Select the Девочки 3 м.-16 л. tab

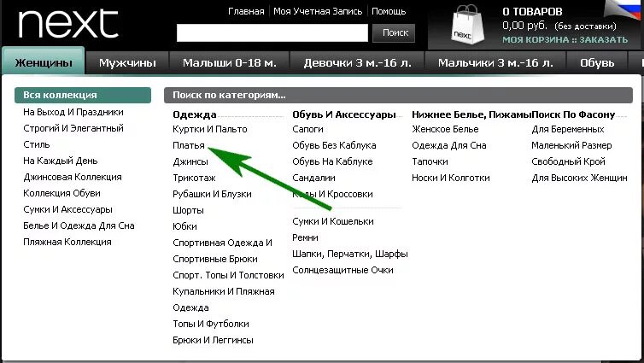(x=357, y=63)
